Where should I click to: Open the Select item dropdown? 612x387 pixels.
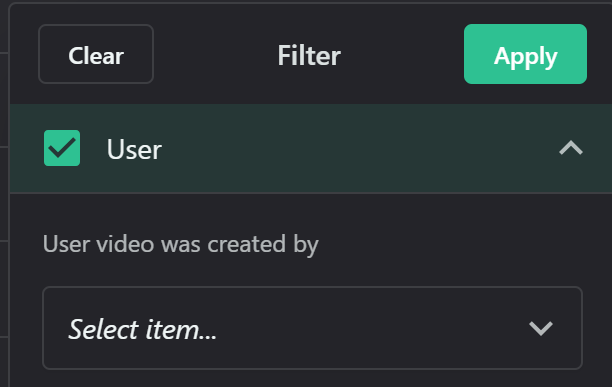click(312, 328)
